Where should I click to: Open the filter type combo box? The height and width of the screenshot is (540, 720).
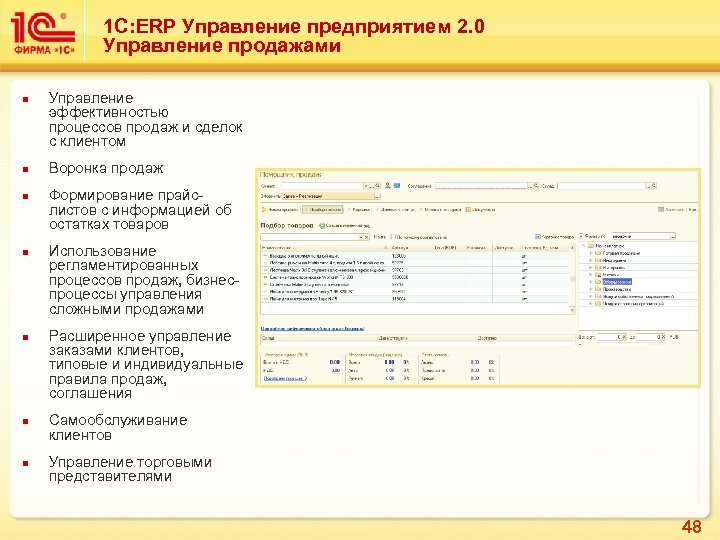tap(644, 236)
